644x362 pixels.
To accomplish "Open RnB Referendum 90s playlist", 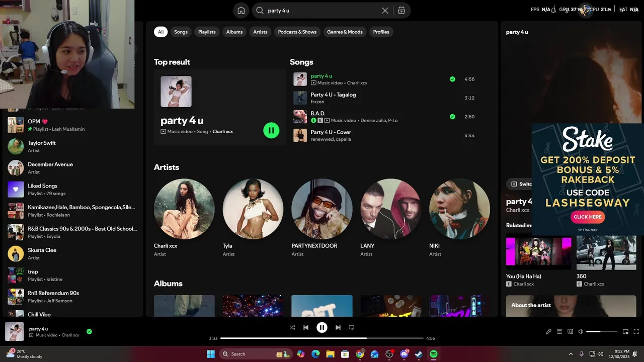I will tap(73, 297).
